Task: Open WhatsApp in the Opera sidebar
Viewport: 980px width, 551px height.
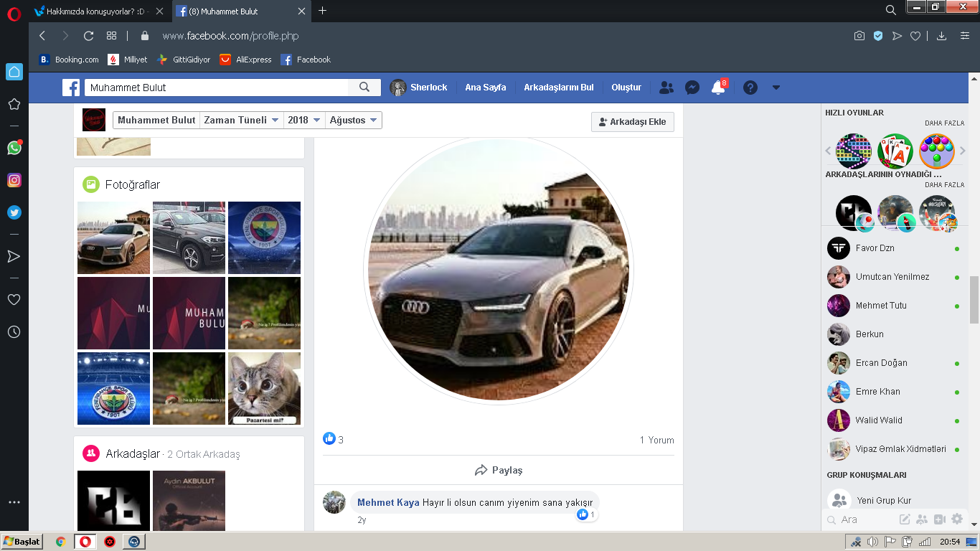Action: pos(14,147)
